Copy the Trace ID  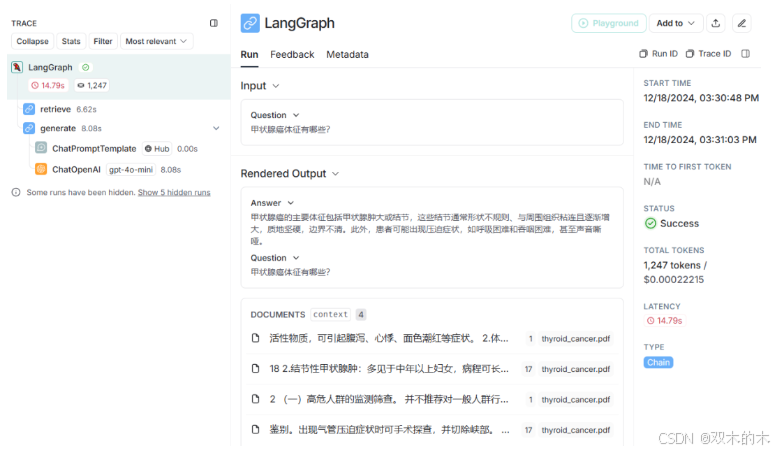coord(709,54)
